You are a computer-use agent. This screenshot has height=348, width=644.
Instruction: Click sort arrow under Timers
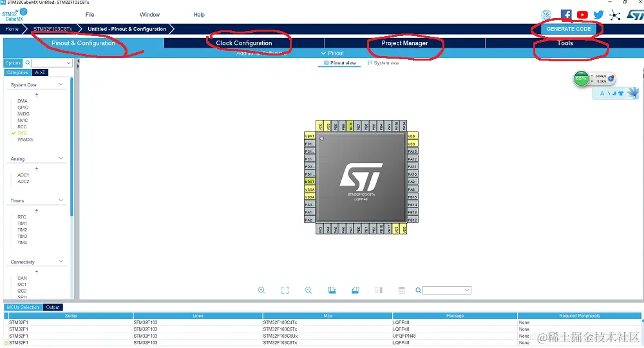[37, 210]
